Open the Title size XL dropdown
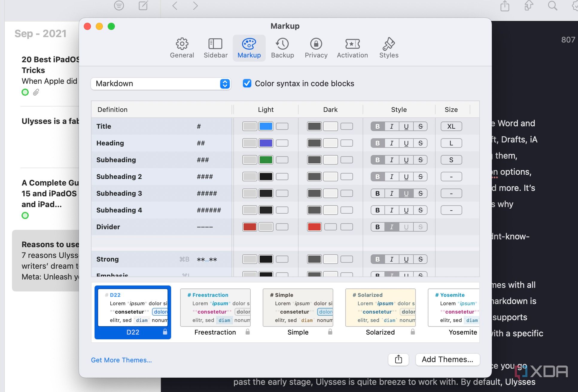This screenshot has height=392, width=578. click(x=451, y=126)
